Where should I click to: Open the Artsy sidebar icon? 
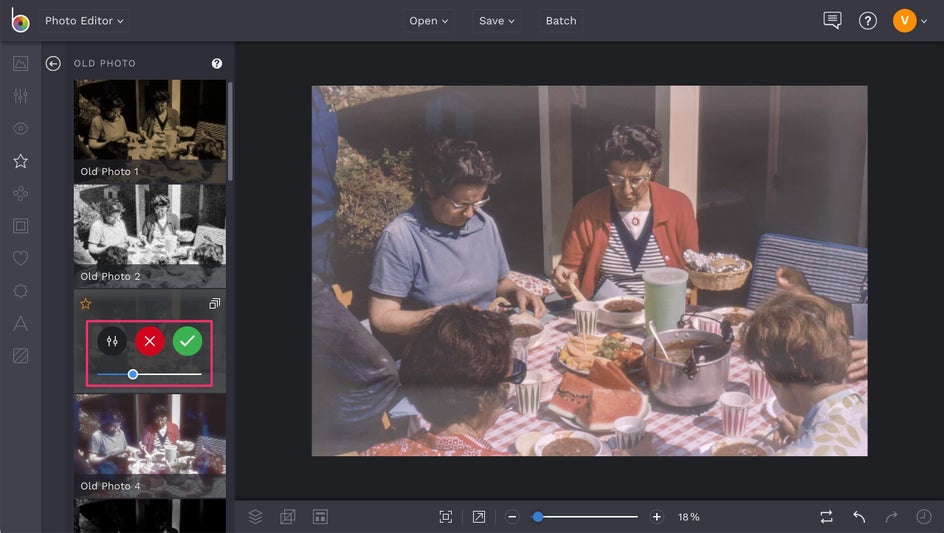(20, 193)
